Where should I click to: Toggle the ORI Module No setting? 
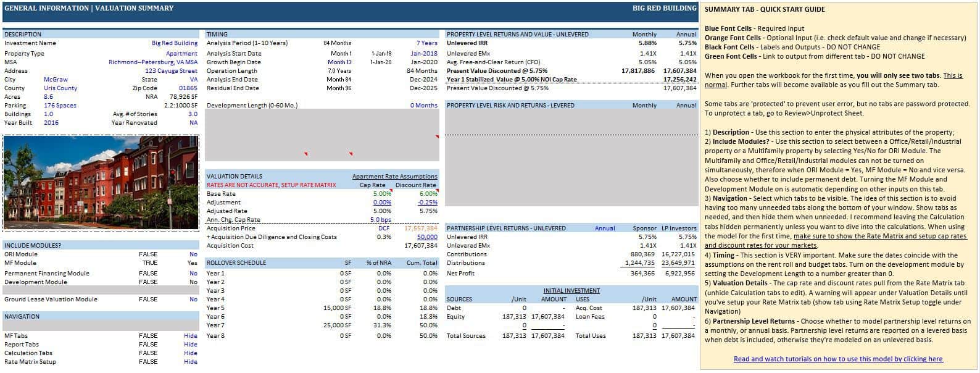193,254
